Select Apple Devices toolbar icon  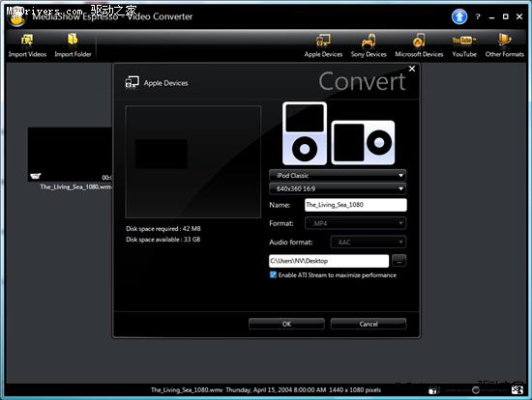323,45
